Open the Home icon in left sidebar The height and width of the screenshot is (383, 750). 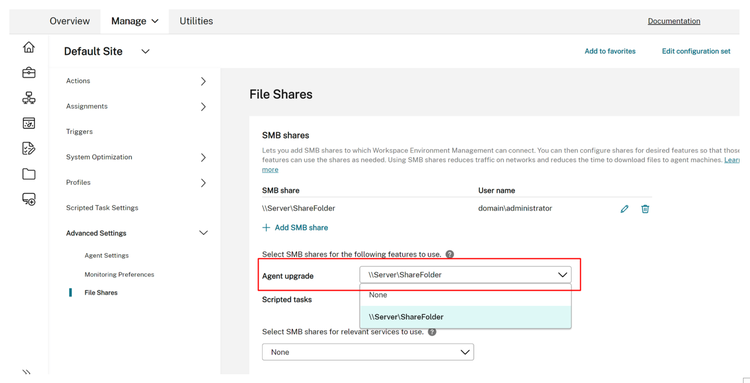(29, 47)
